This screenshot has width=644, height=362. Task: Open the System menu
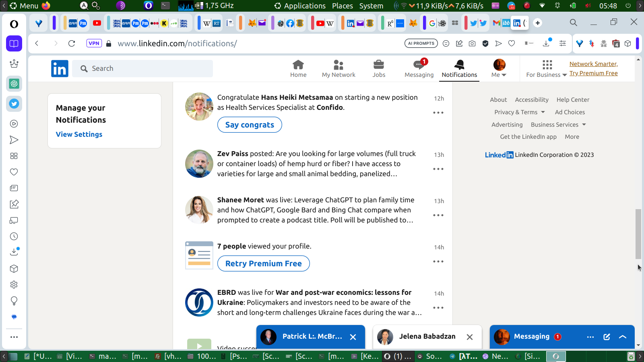pos(371,6)
